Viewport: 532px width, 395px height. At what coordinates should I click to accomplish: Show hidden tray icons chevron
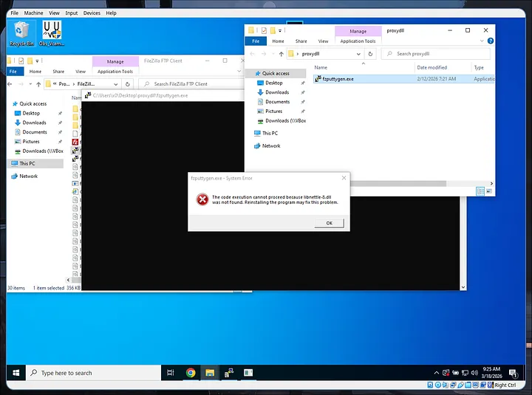(437, 373)
